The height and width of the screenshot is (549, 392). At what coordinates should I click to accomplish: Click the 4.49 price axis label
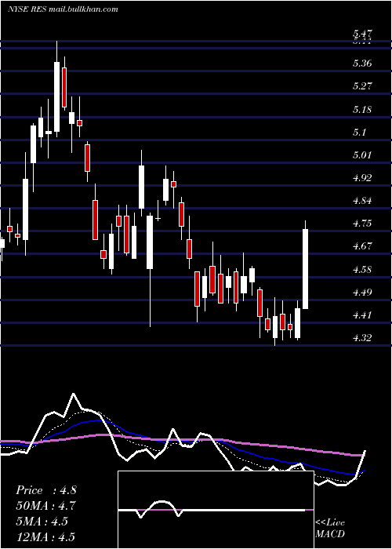point(362,293)
